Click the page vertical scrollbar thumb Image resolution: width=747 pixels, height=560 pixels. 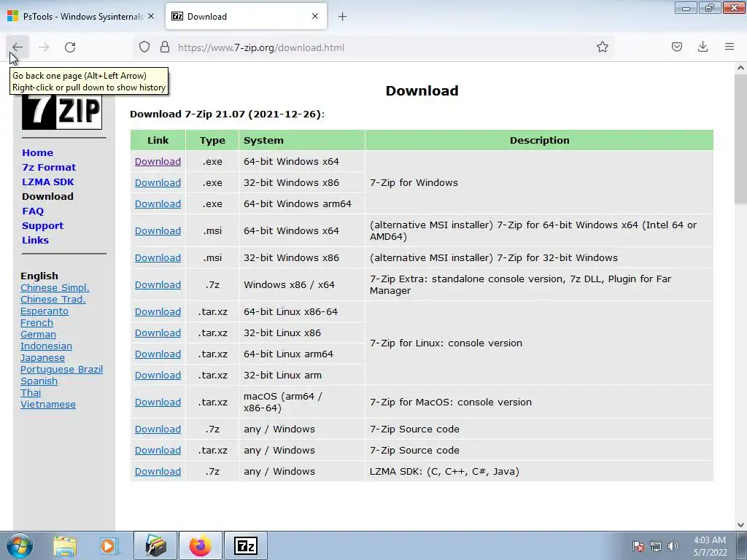click(740, 139)
